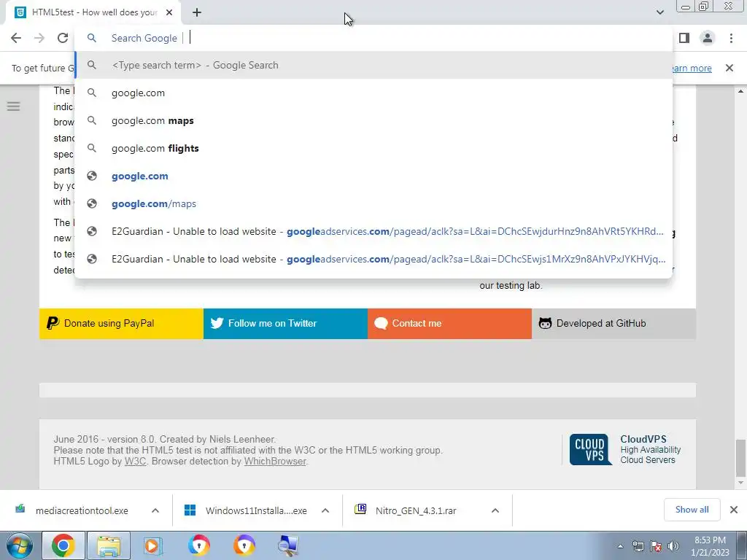Click the speech bubble contact icon

[381, 323]
